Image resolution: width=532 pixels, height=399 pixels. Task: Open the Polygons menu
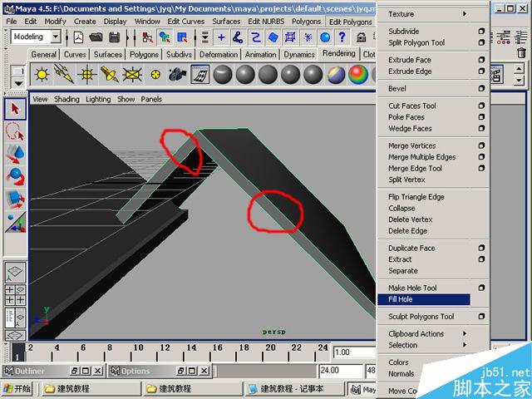[306, 22]
